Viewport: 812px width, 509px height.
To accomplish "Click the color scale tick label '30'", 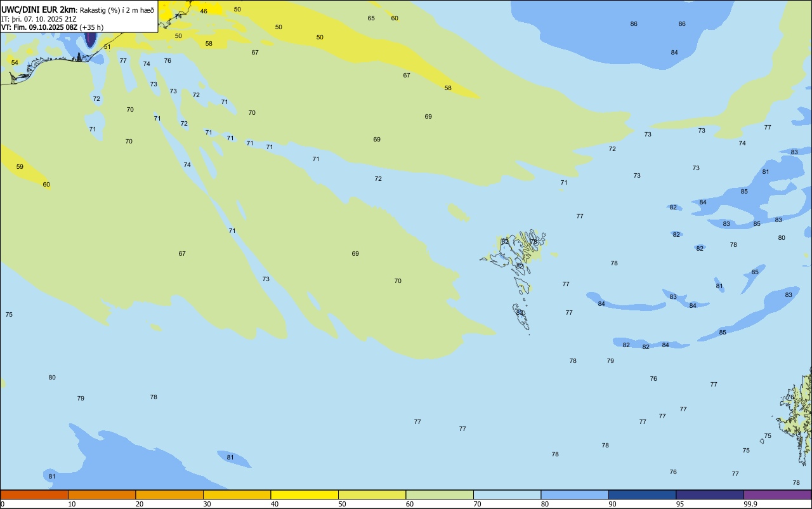I will 207,504.
